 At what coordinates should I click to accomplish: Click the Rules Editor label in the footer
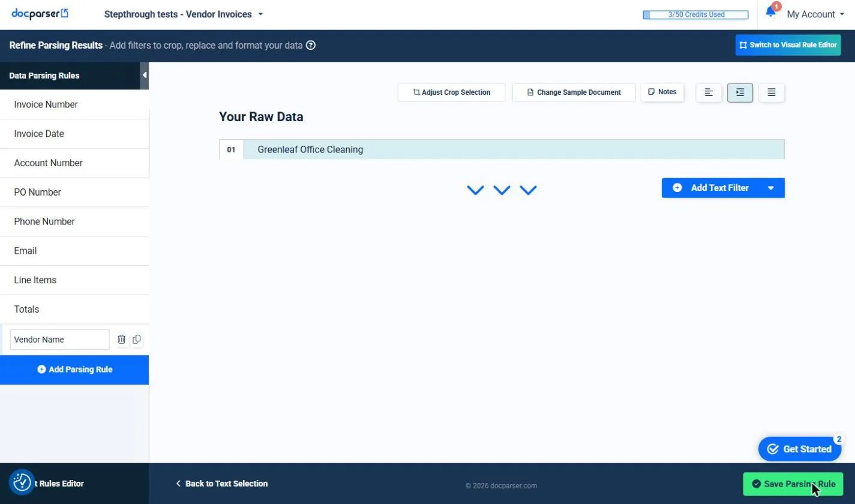pos(58,484)
